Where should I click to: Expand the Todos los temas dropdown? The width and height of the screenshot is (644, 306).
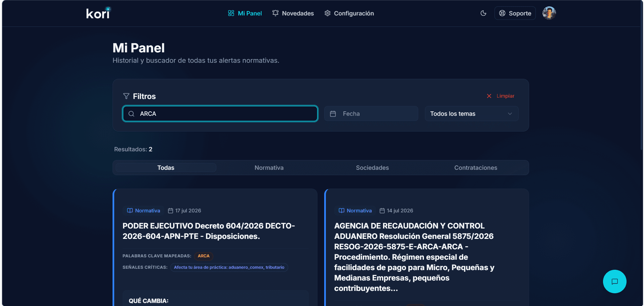coord(472,114)
